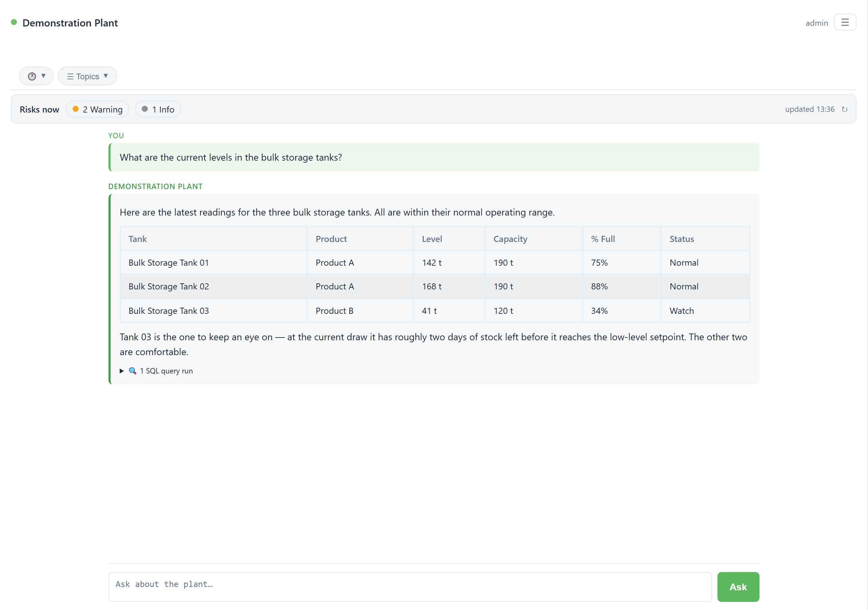This screenshot has width=868, height=610.
Task: Click the Normal status for Tank 02
Action: point(684,286)
